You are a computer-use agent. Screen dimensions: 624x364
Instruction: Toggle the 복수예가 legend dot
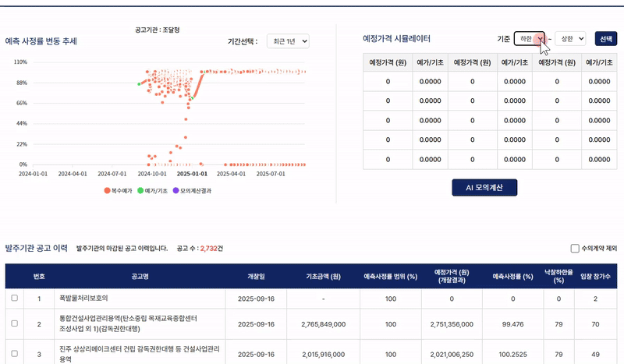(x=107, y=190)
